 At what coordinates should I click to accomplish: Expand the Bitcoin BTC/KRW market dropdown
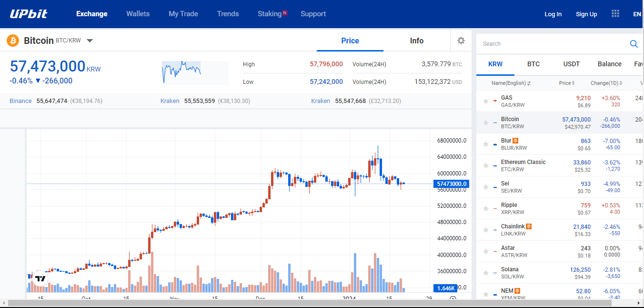(x=90, y=41)
